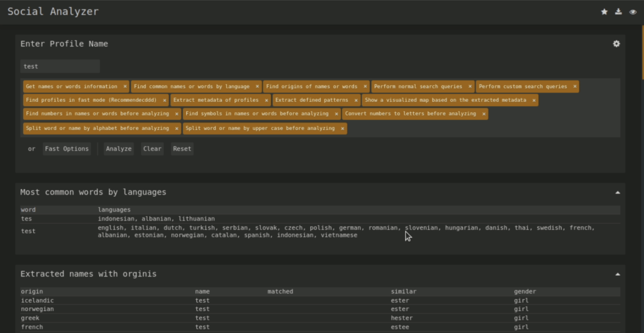This screenshot has width=644, height=333.
Task: Click the star icon in header
Action: [604, 12]
